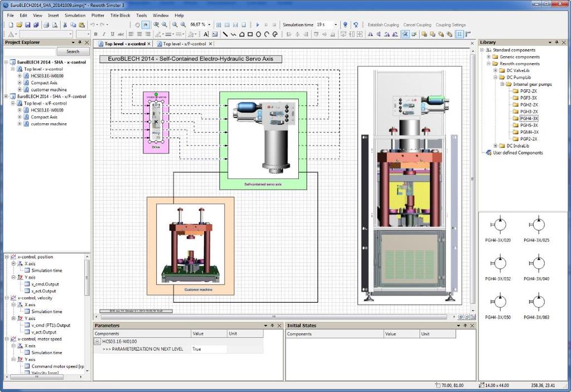This screenshot has height=392, width=571.
Task: Expand HCS03.1E-W0100 under Top level - x-control
Action: click(20, 76)
